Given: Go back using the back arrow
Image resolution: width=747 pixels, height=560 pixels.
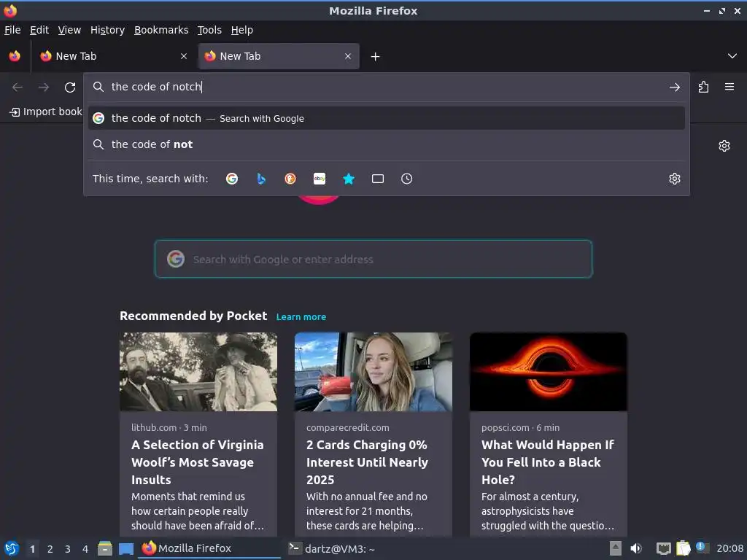Looking at the screenshot, I should (x=18, y=87).
